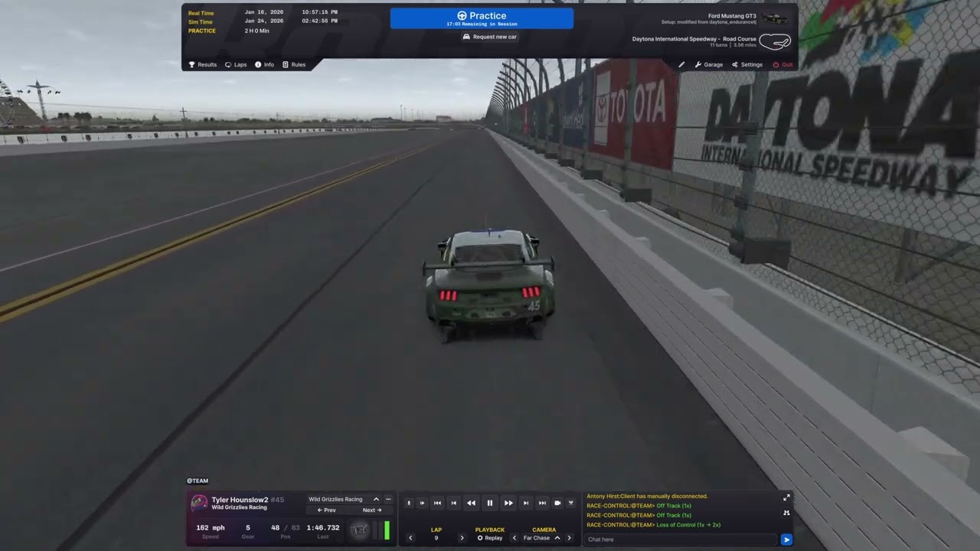Click the client disconnected chat message
The image size is (980, 551).
click(647, 496)
